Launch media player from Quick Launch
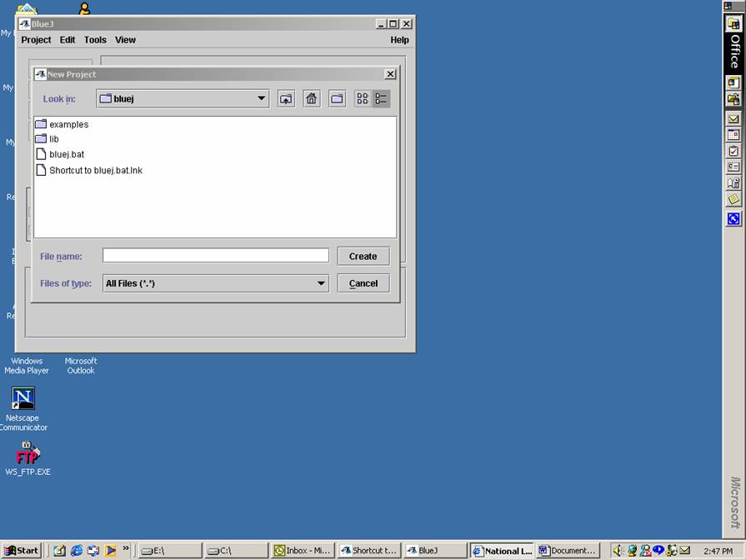 click(x=110, y=551)
